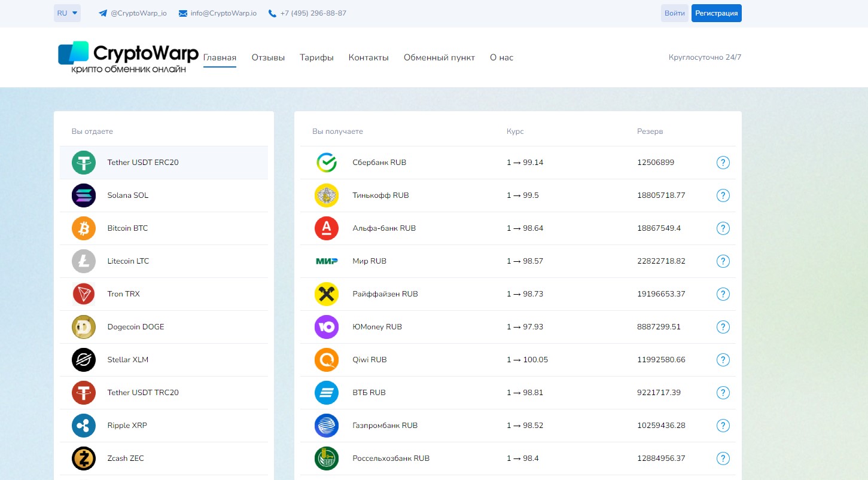The height and width of the screenshot is (480, 868).
Task: Click the CryptoWarp logo
Action: (x=128, y=57)
